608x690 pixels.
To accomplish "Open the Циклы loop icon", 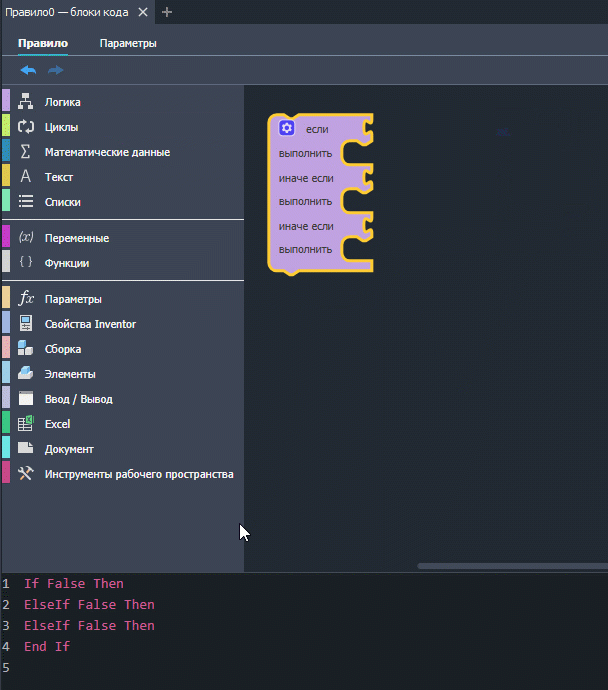I will click(26, 127).
